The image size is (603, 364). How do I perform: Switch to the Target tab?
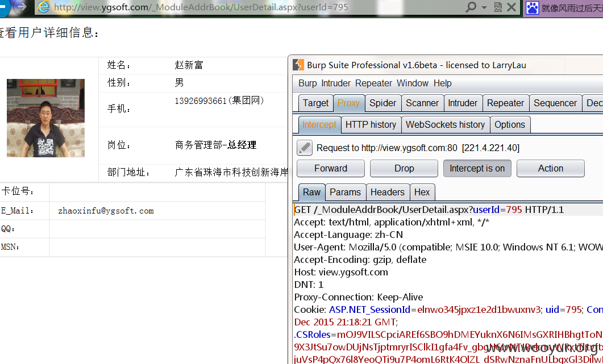pos(316,103)
